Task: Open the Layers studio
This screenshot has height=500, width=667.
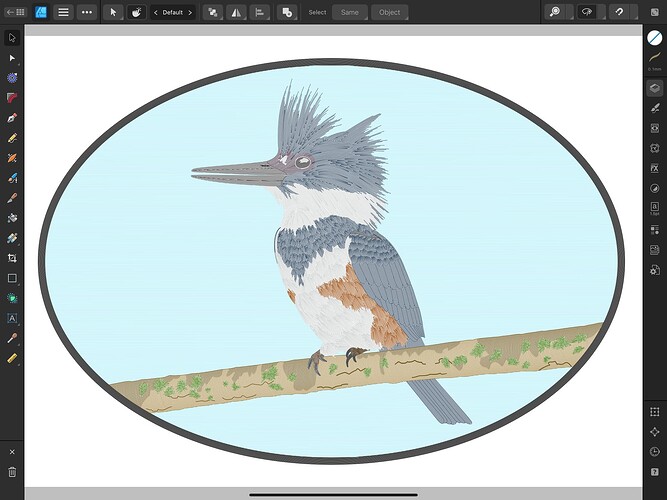Action: (x=655, y=88)
